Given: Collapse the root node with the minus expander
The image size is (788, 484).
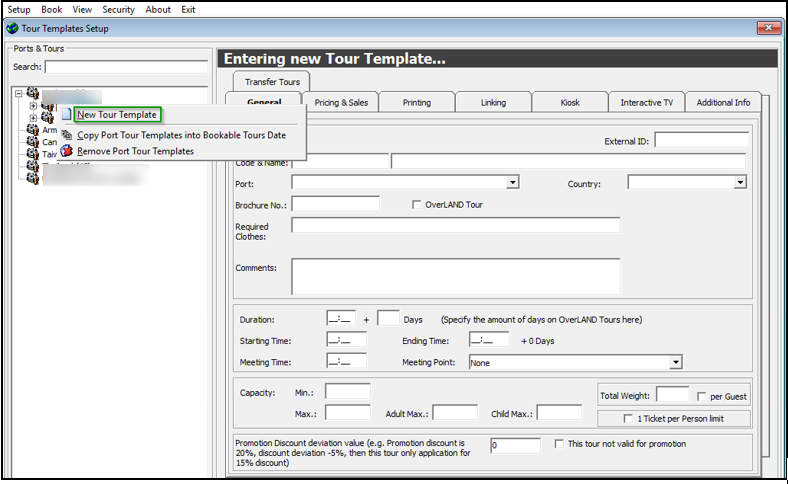Looking at the screenshot, I should [19, 93].
